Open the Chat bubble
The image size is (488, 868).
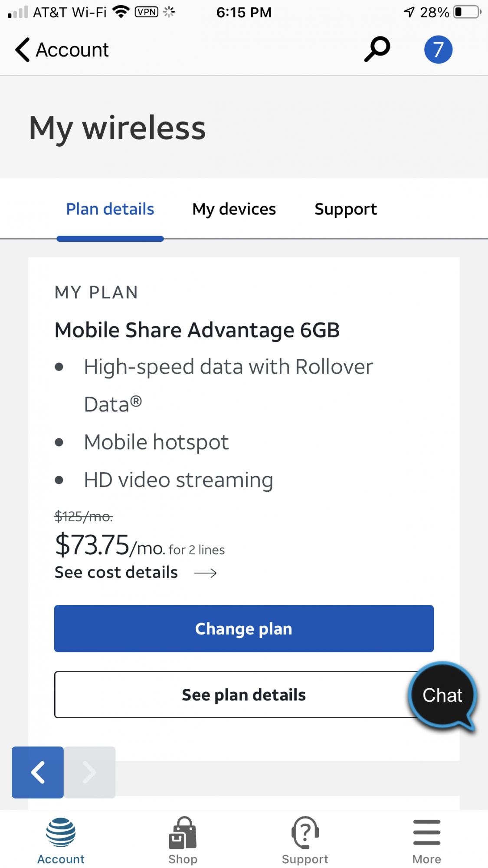point(442,696)
